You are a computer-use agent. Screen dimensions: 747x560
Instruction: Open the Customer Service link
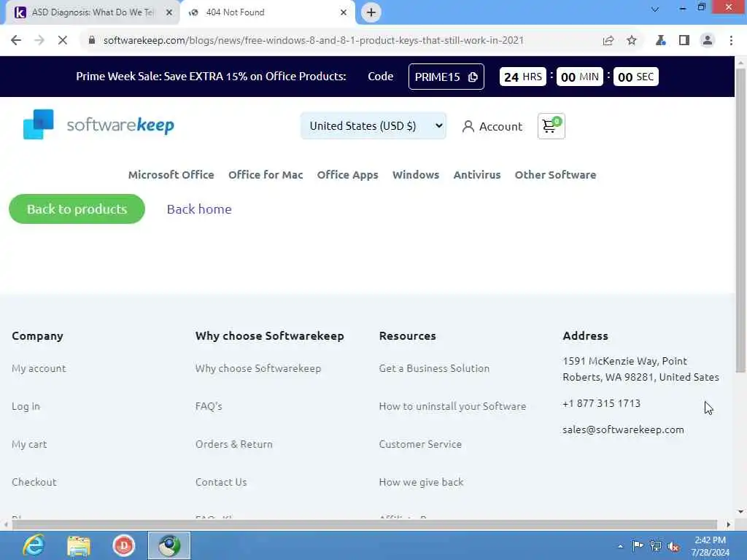[420, 444]
